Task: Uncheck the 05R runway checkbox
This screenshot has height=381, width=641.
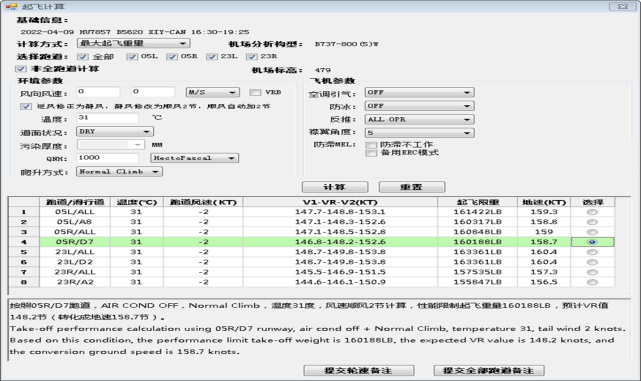Action: click(x=172, y=56)
